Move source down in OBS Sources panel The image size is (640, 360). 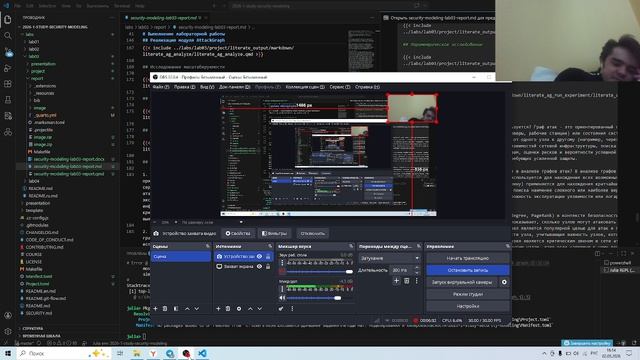coord(260,309)
